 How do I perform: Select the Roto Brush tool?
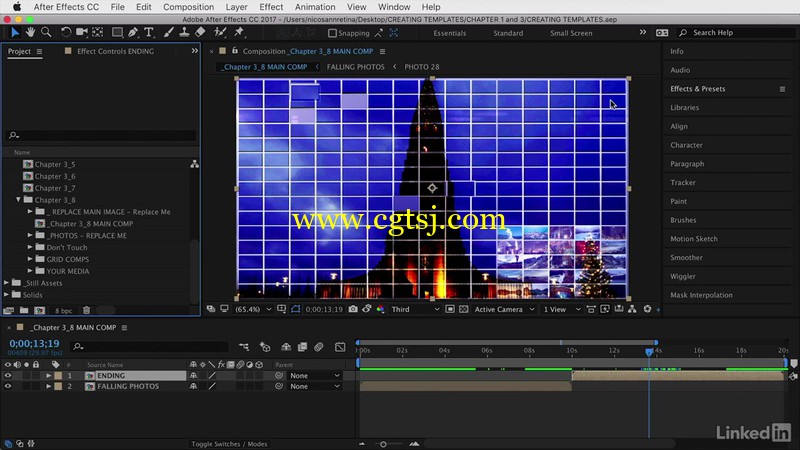coord(220,33)
